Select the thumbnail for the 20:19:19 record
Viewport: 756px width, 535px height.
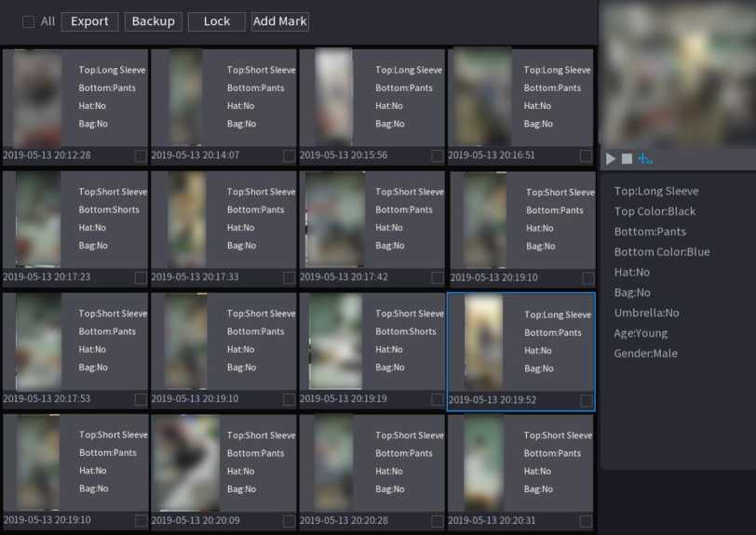[335, 341]
